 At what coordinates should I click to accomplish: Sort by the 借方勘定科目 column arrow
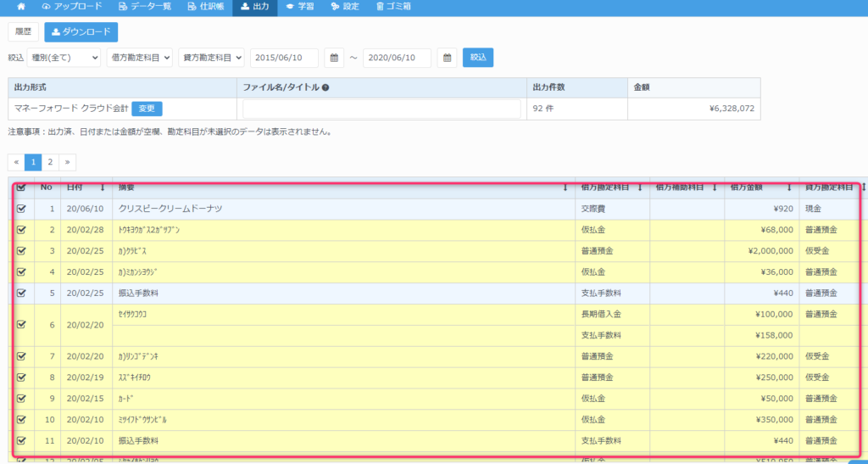[x=640, y=187]
